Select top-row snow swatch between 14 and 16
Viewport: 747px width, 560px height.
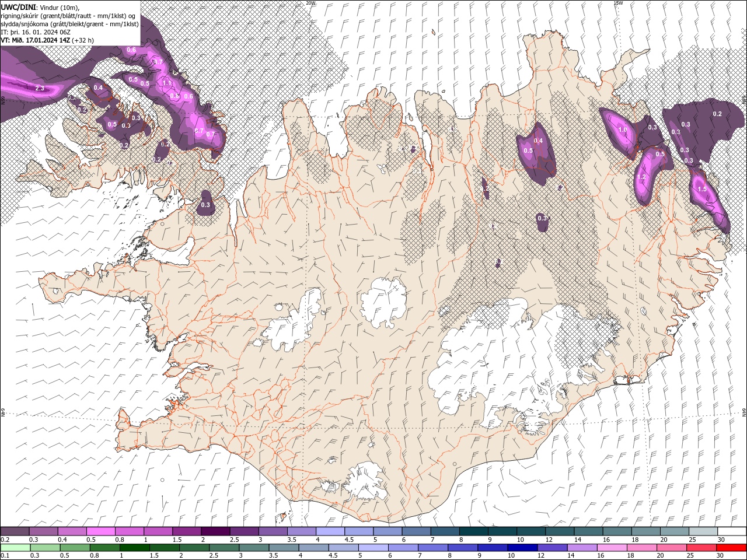[x=589, y=531]
